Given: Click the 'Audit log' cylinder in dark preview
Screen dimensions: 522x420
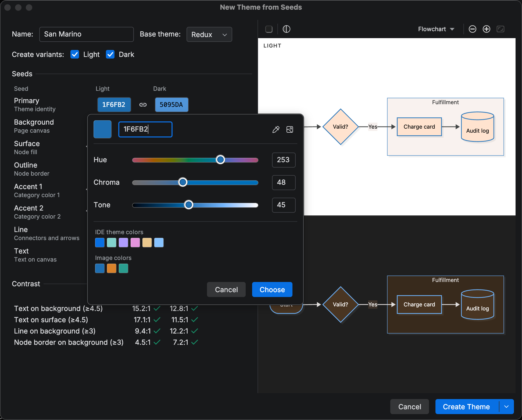Looking at the screenshot, I should click(478, 305).
